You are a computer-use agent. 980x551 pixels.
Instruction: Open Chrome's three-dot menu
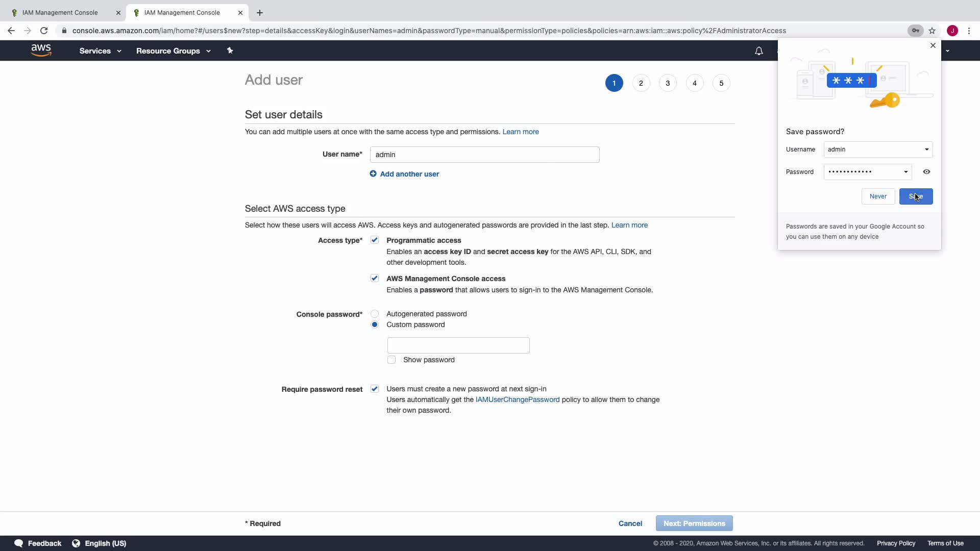point(969,31)
